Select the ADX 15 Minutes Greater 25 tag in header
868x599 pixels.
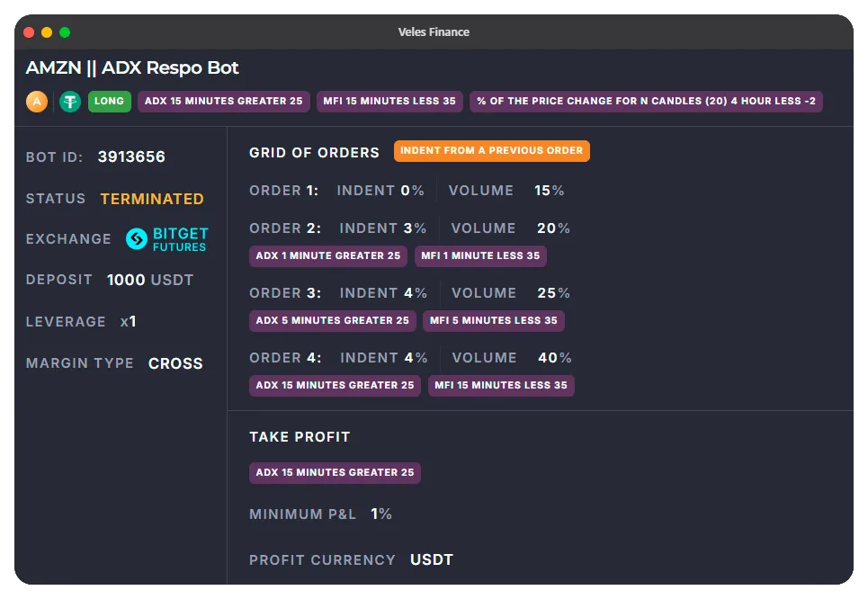(223, 102)
